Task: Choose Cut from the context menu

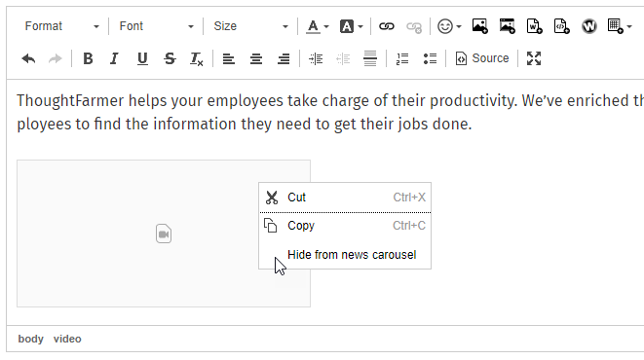Action: [x=345, y=198]
